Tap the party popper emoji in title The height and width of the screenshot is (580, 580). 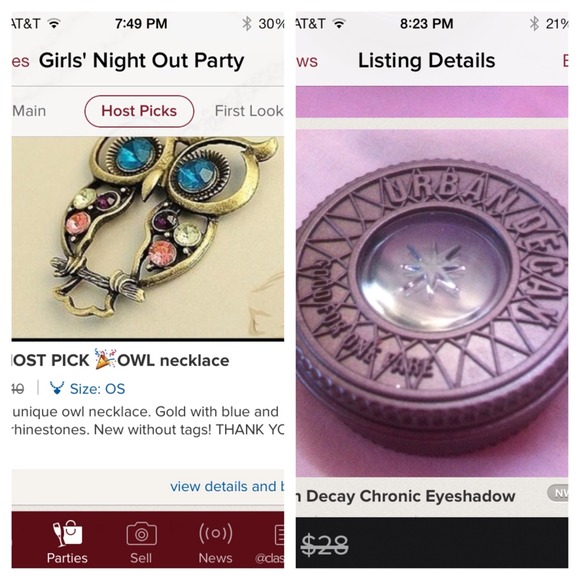point(105,358)
